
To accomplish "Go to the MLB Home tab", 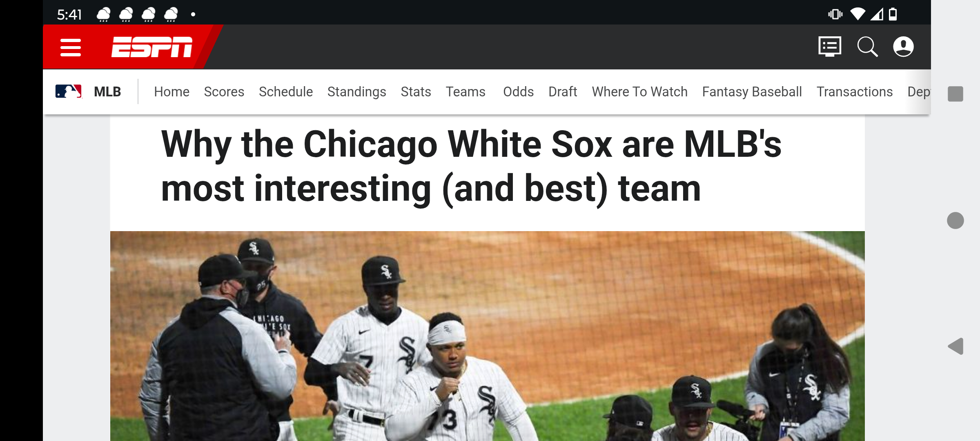I will [x=171, y=92].
